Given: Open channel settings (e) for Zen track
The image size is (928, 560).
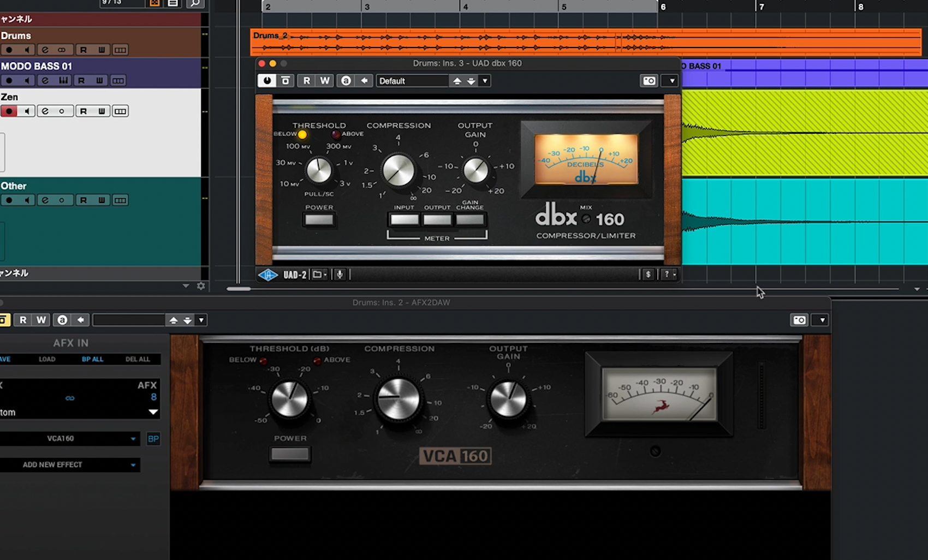Looking at the screenshot, I should coord(45,111).
